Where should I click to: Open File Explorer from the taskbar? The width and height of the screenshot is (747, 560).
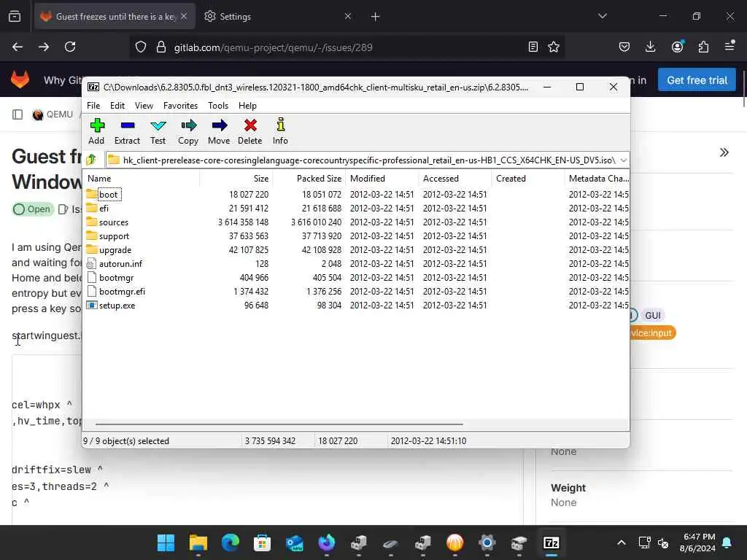point(198,542)
